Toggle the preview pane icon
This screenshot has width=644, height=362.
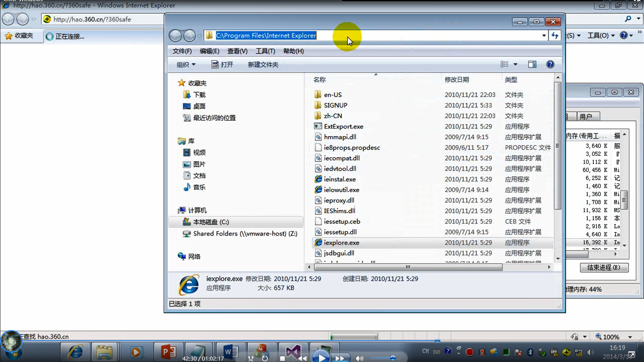(x=532, y=64)
